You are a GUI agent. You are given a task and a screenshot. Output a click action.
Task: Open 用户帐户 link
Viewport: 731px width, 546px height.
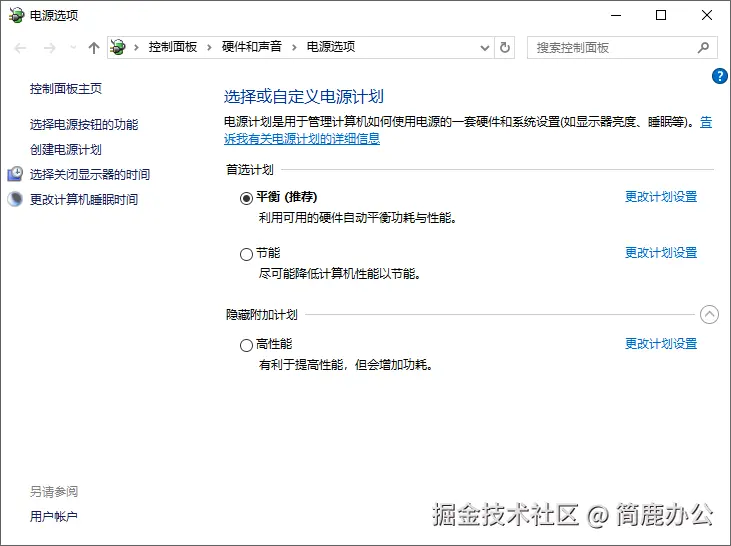(54, 517)
